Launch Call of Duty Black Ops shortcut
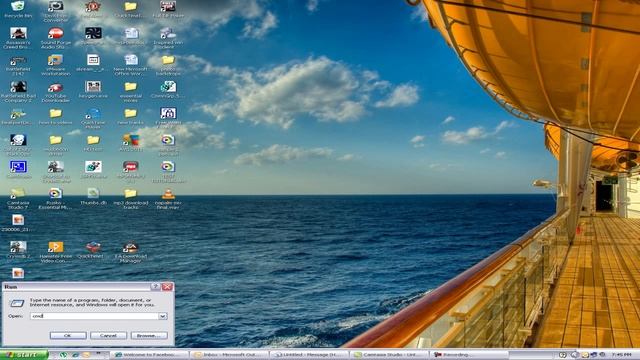 pos(18,145)
